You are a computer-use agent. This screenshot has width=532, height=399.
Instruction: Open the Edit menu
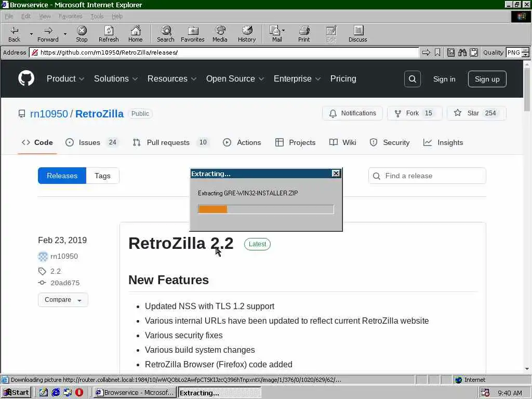[26, 16]
